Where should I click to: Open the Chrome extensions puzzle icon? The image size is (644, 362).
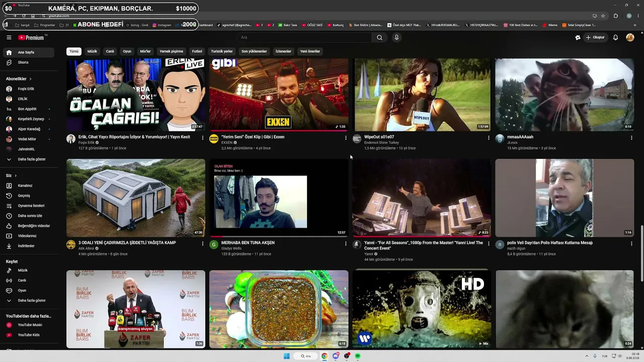pos(615,16)
